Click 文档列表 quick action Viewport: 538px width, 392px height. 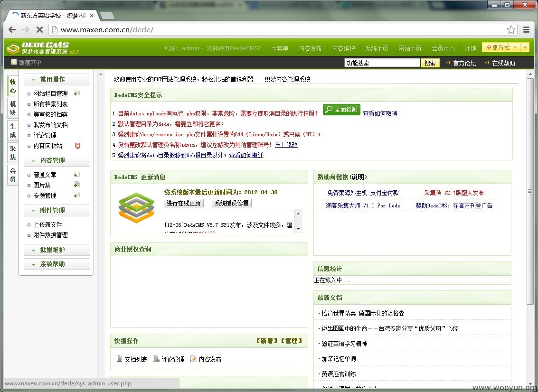pos(132,359)
